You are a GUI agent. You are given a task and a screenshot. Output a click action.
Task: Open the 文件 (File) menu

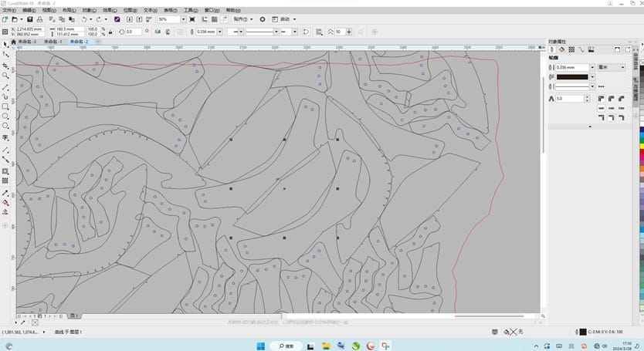tap(8, 11)
